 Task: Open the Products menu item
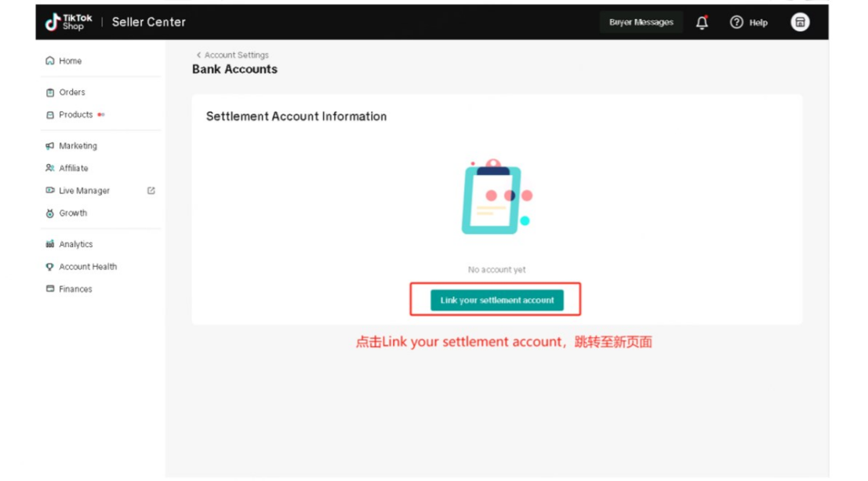[x=75, y=115]
